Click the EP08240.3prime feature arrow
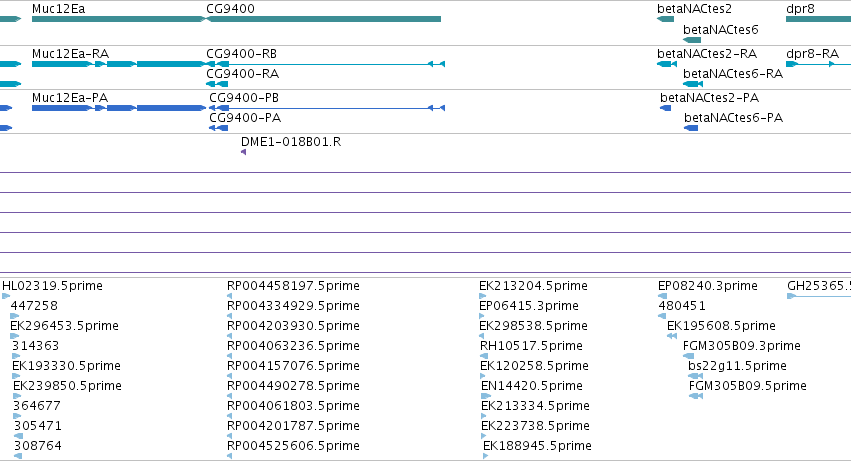 point(662,296)
